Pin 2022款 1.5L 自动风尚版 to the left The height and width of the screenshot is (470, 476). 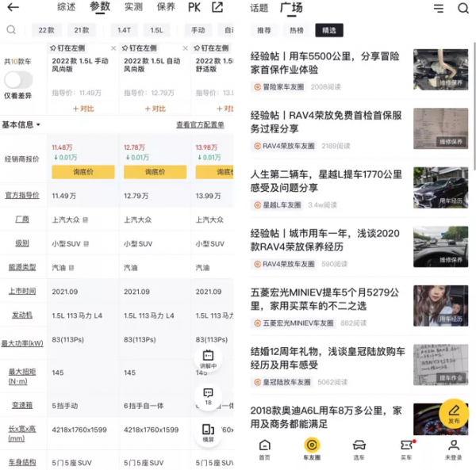pos(140,48)
